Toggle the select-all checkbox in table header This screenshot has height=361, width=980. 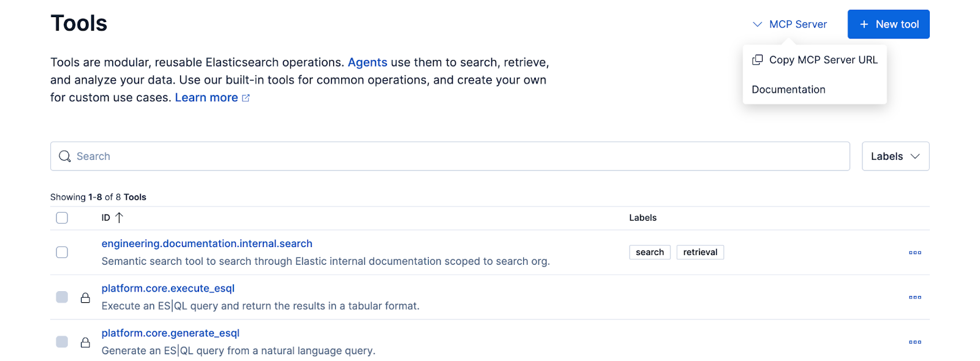(x=62, y=218)
